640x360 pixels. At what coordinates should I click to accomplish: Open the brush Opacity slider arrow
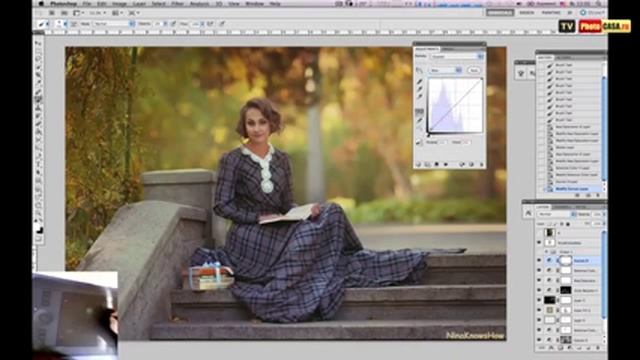point(165,24)
